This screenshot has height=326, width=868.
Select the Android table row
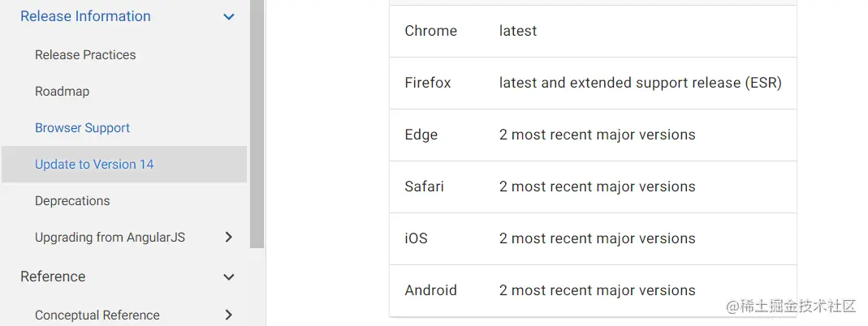(x=593, y=290)
